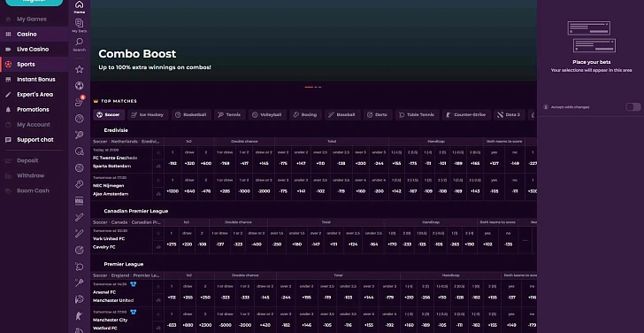
Task: Click the info icon beside Accept odds changes
Action: (546, 107)
